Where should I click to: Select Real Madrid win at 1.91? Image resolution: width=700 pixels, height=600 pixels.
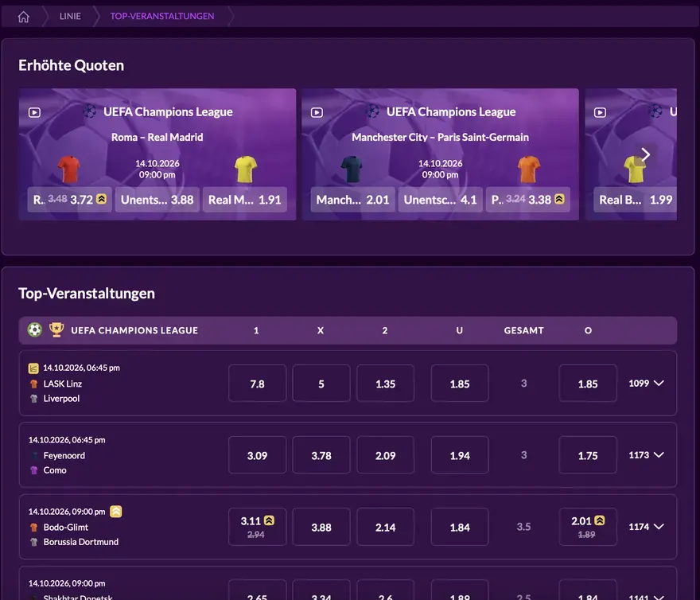(x=245, y=199)
